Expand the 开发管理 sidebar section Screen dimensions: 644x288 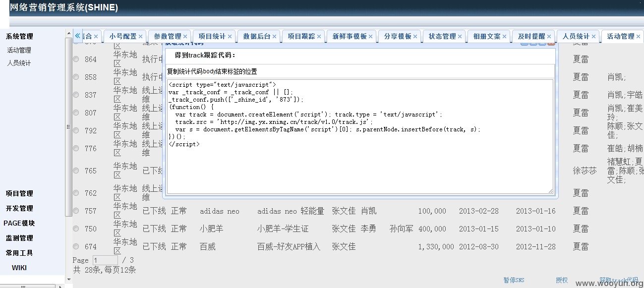19,208
